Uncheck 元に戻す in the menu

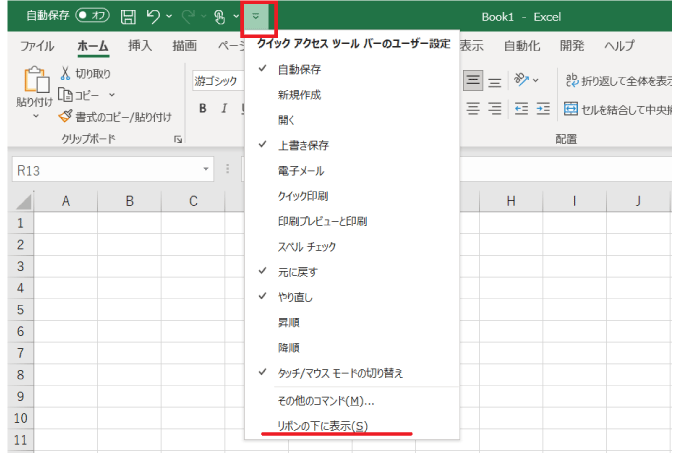(352, 272)
